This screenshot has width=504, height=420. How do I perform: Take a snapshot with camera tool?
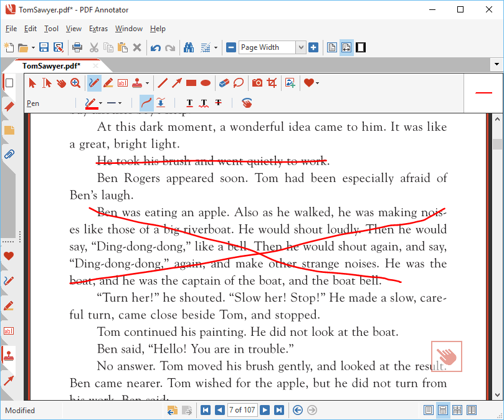(x=257, y=84)
